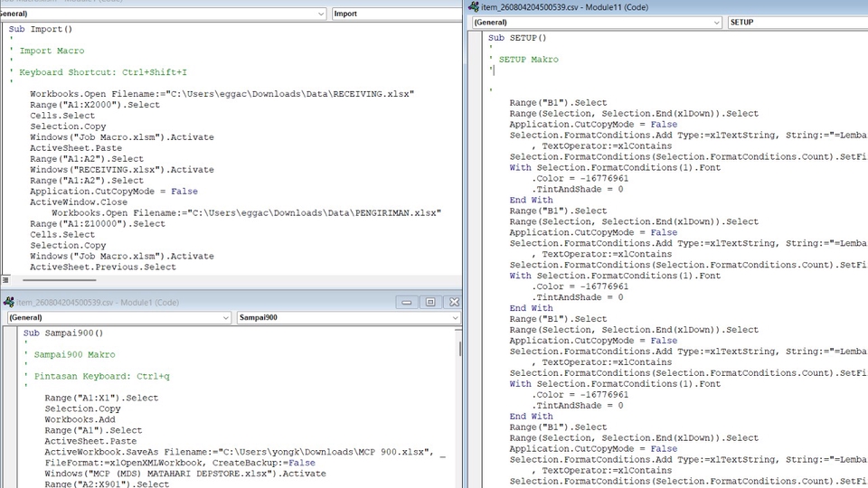
Task: Click the module icon in Module1 title bar
Action: point(8,302)
